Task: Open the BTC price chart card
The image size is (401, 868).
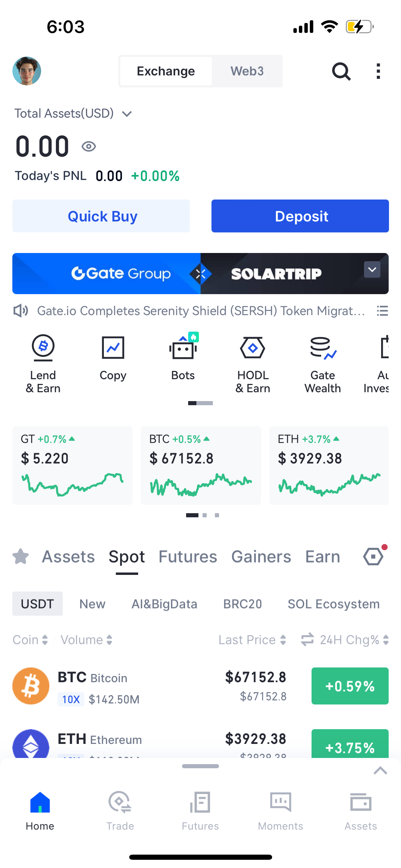Action: click(201, 465)
